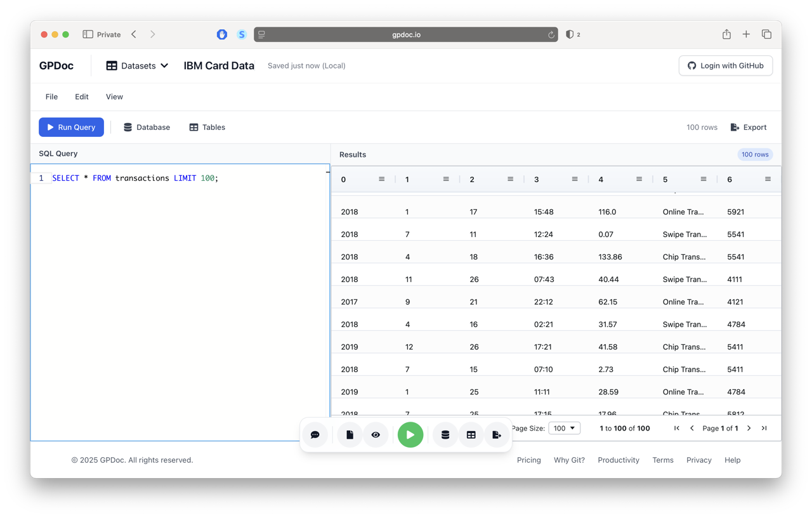Screen dimensions: 812x518
Task: Click the export file icon in floating toolbar
Action: pyautogui.click(x=497, y=435)
